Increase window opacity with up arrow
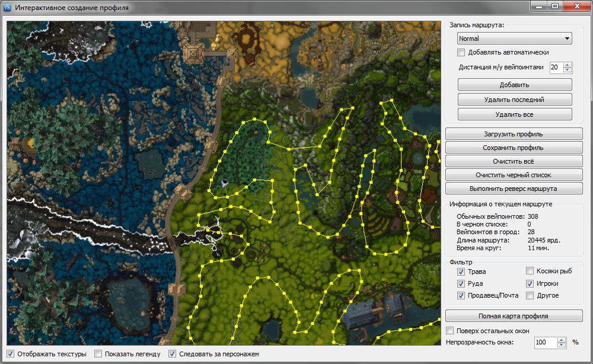593x364 pixels. point(562,340)
